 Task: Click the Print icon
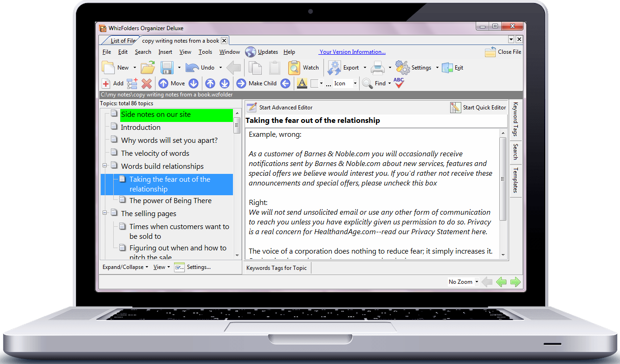pyautogui.click(x=378, y=68)
